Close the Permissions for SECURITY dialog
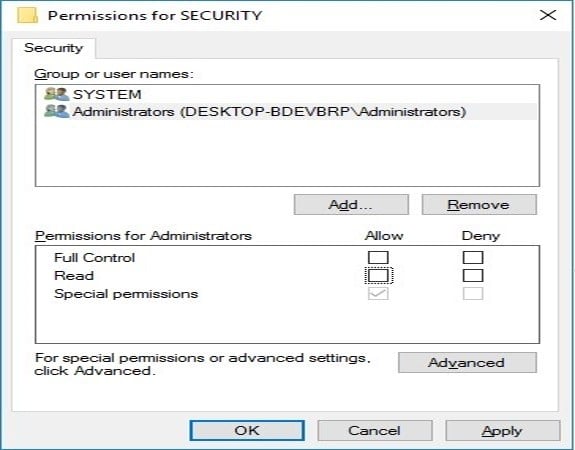The image size is (575, 450). point(548,15)
